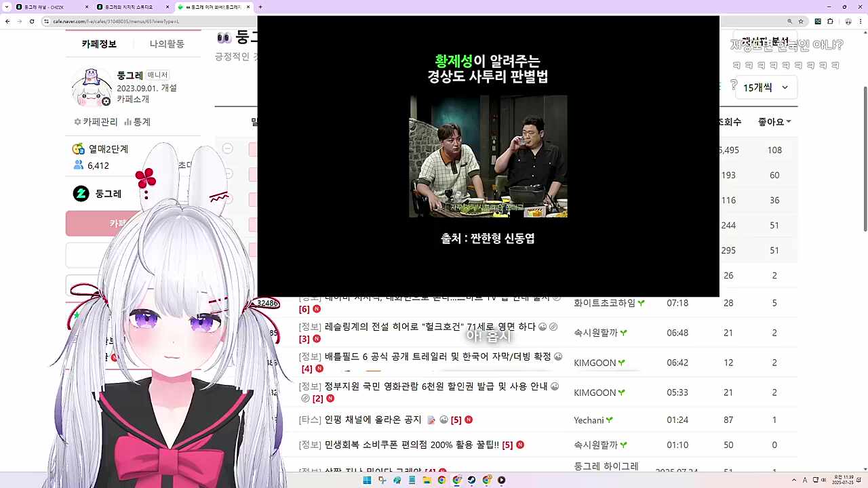Click the 둥그레 cafe profile thumbnail
Screen dimensions: 868x488
point(92,87)
